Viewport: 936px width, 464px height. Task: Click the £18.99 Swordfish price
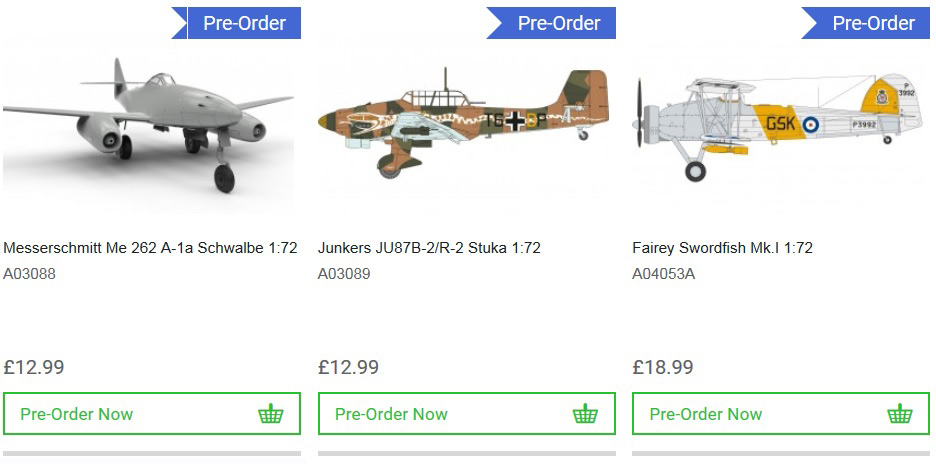click(x=662, y=367)
